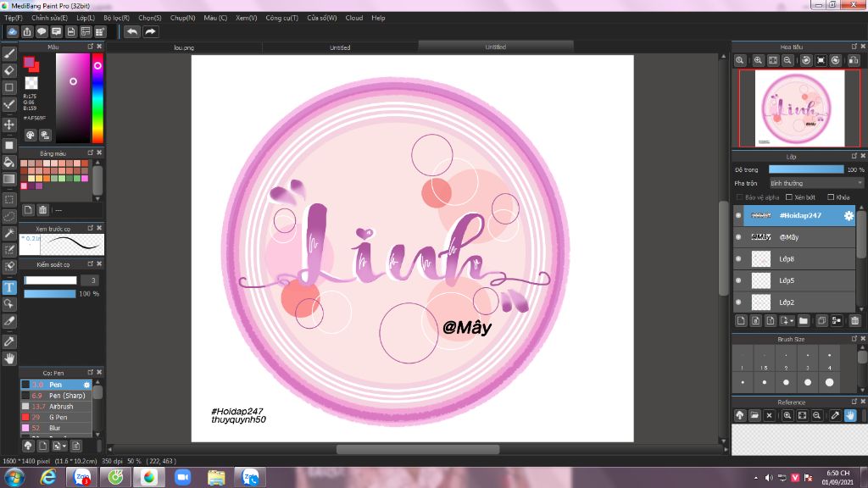Screen dimensions: 868x488
Task: Select the Blur brush
Action: 56,428
